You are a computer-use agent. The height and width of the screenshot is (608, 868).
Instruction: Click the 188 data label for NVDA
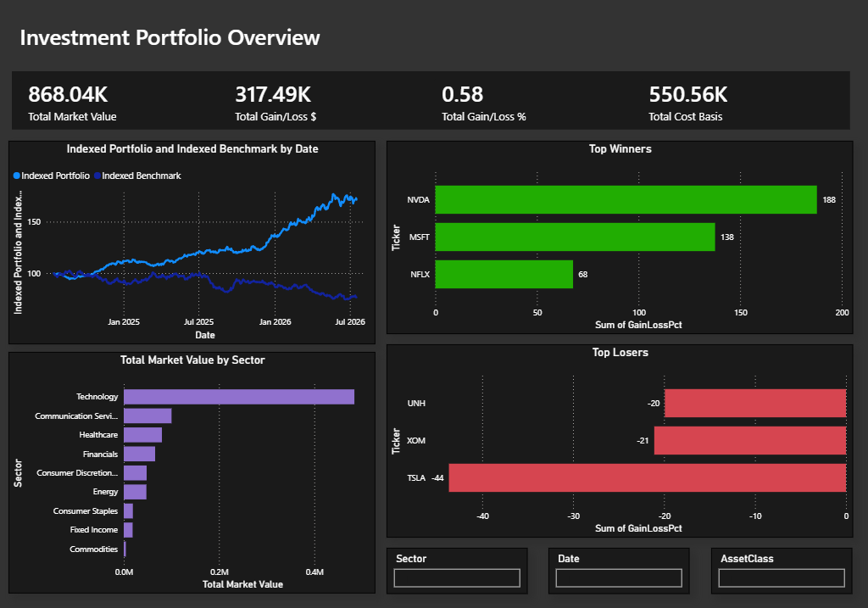coord(829,200)
